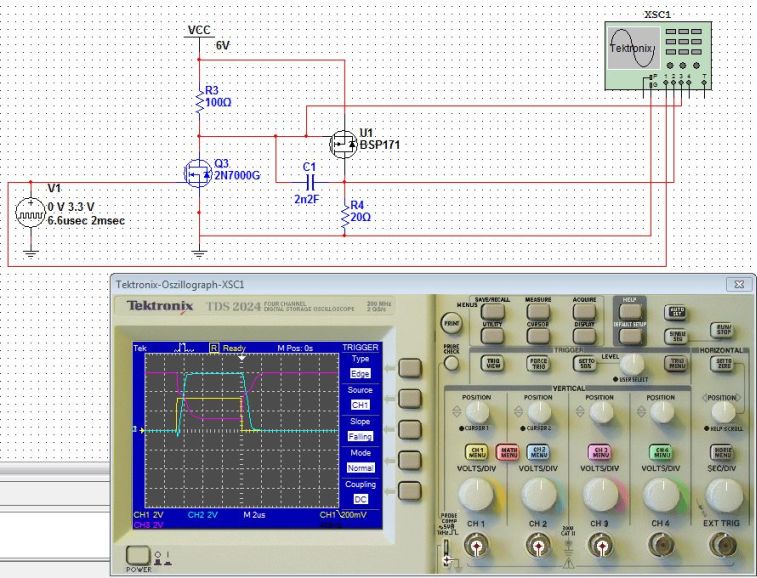
Task: Open the DISPLAY menu button
Action: click(x=584, y=336)
